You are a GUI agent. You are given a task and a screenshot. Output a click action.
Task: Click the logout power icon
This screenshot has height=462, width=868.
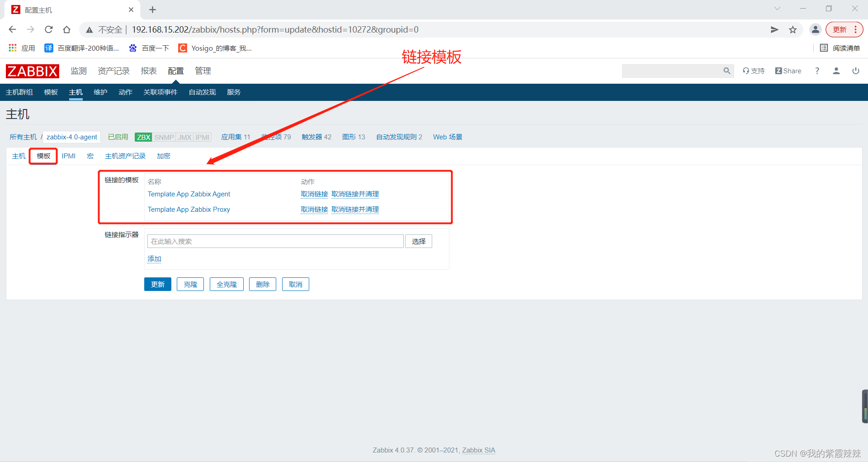coord(856,71)
